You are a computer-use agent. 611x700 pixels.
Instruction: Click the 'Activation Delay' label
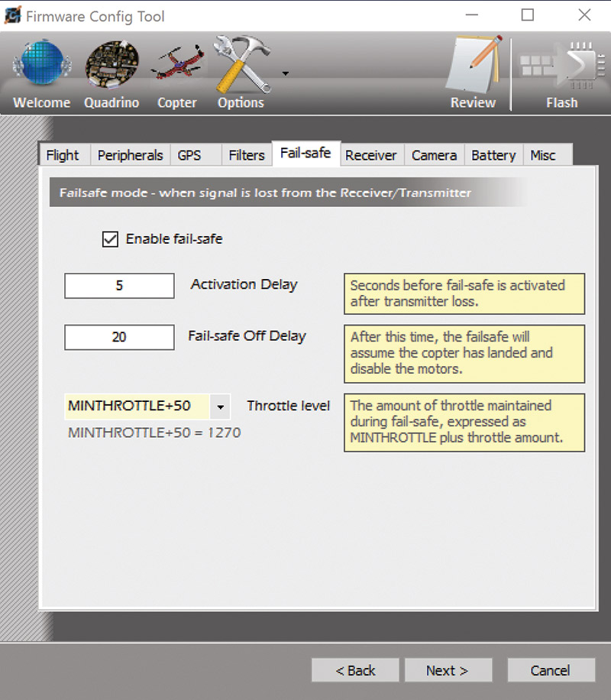(x=244, y=285)
